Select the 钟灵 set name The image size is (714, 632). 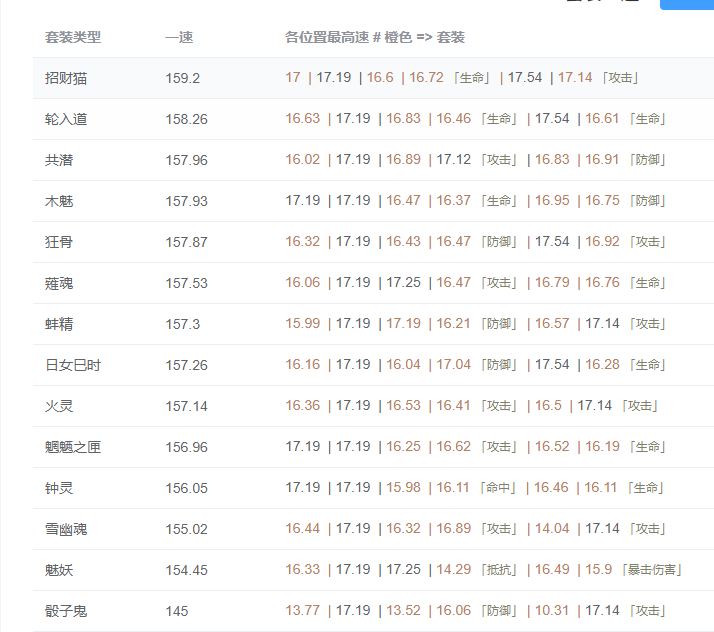click(59, 488)
